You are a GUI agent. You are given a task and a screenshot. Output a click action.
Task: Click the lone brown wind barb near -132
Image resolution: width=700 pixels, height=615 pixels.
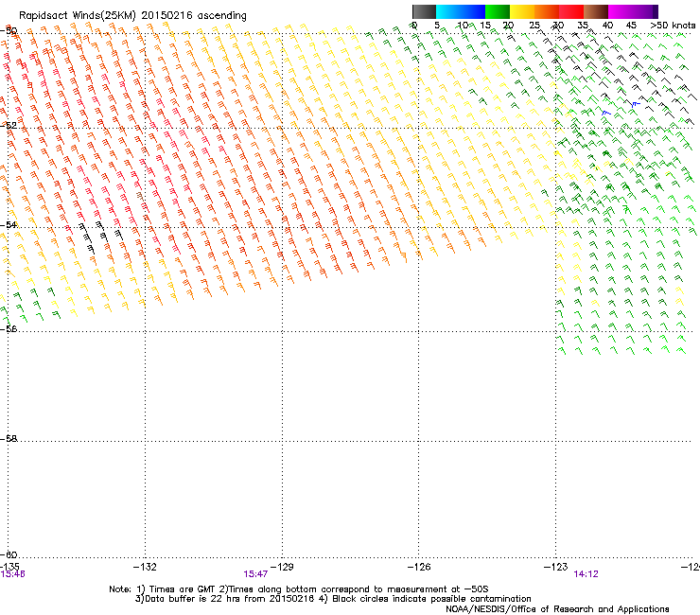(x=140, y=196)
